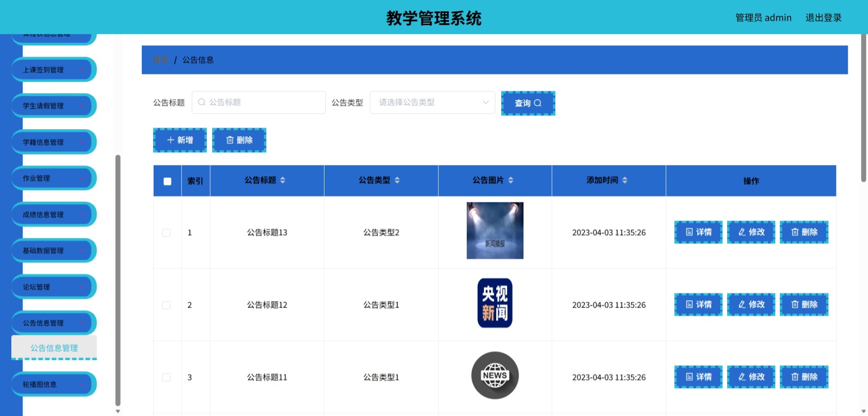
Task: Click the trash icon in the toolbar 删除 button
Action: (x=230, y=140)
